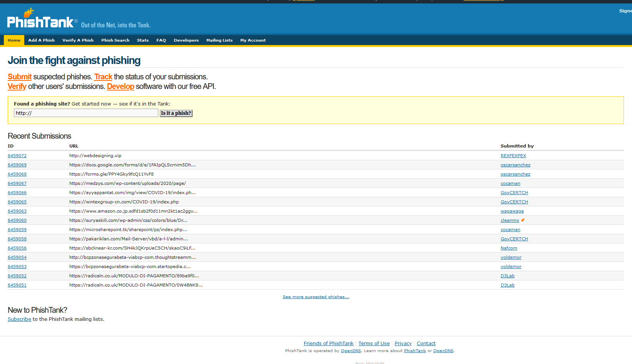Open Mailing Lists page
The image size is (632, 364).
pyautogui.click(x=219, y=40)
